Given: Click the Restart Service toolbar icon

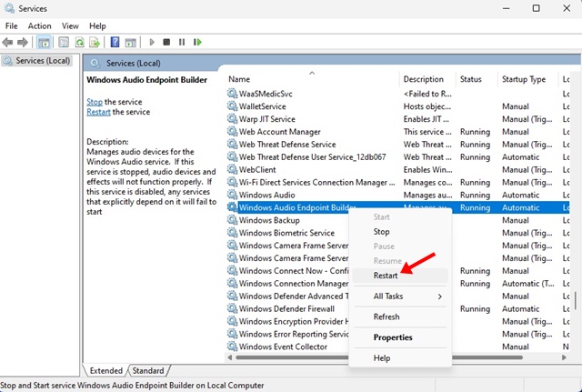Looking at the screenshot, I should click(x=198, y=42).
